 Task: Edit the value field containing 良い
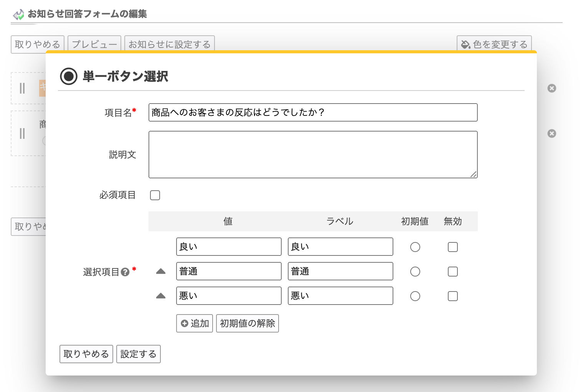coord(229,247)
